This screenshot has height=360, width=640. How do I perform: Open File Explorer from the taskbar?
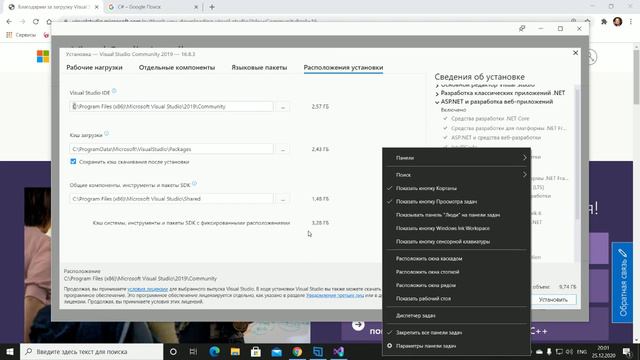(235, 351)
